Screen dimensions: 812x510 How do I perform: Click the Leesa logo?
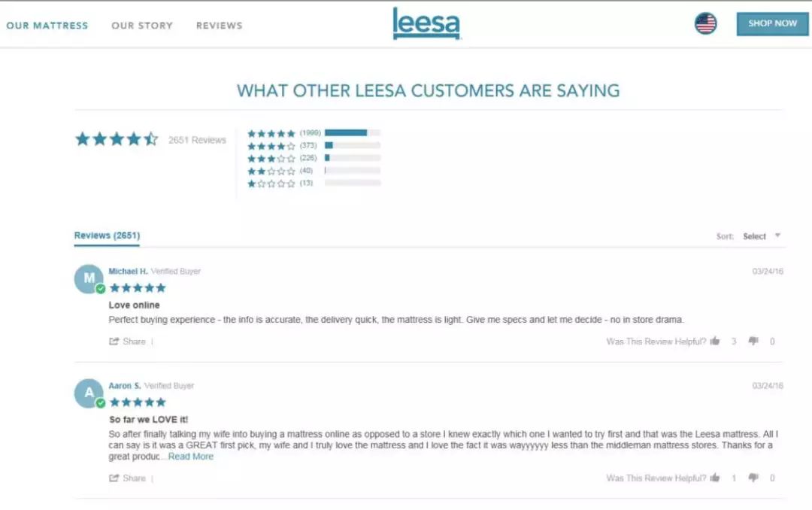point(426,23)
